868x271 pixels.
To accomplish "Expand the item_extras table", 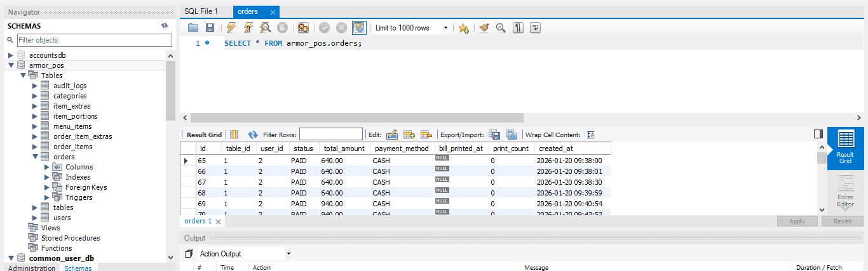I will (x=35, y=106).
